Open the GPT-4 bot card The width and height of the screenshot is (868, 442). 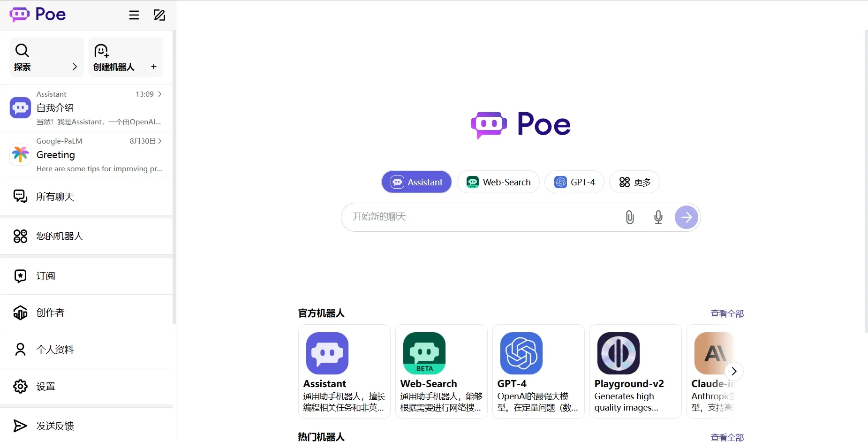(538, 371)
